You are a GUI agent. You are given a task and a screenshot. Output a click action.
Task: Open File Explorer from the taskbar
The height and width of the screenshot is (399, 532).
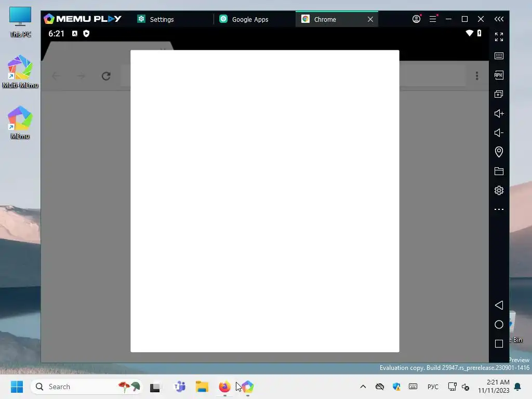[202, 387]
